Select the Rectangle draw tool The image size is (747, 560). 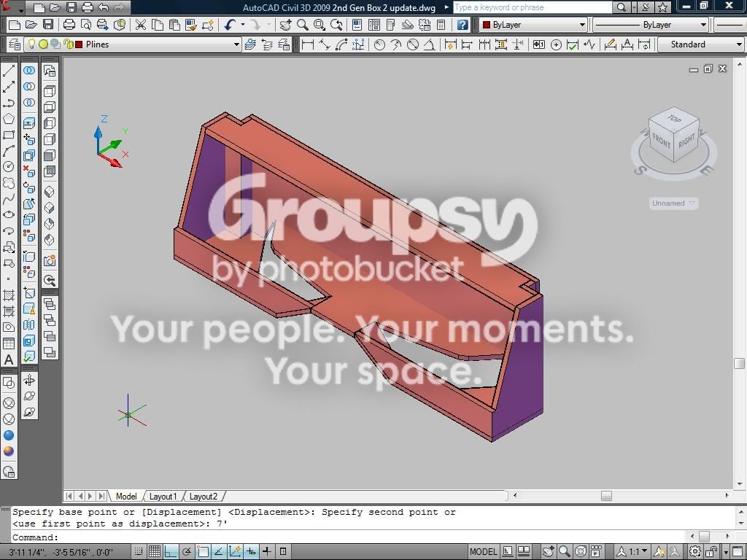[9, 135]
